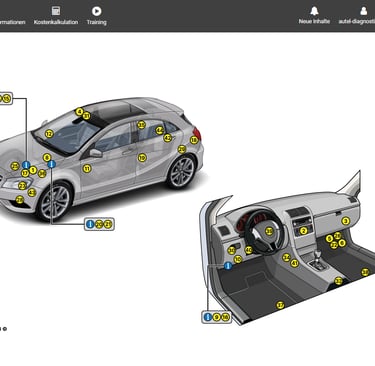This screenshot has height=366, width=375.
Task: Click marker 16 in the interior callout box
Action: pyautogui.click(x=225, y=317)
